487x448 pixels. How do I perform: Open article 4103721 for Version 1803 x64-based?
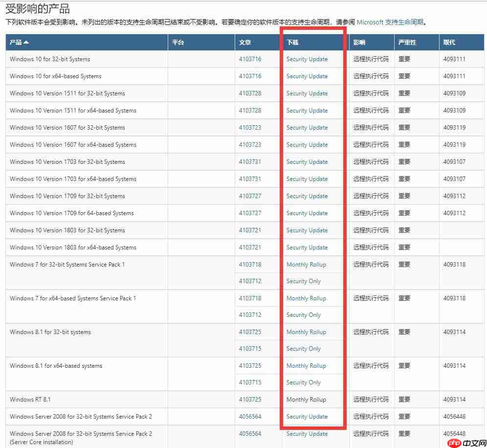[x=250, y=247]
